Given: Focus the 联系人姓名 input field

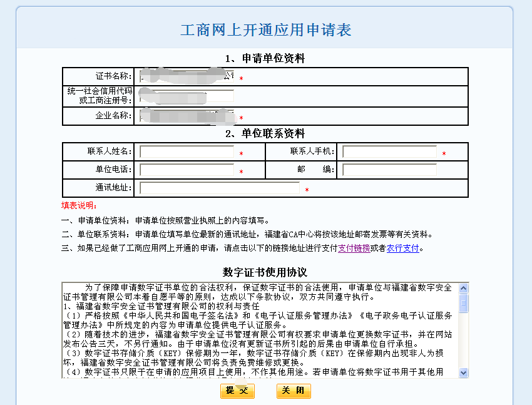Looking at the screenshot, I should pos(187,151).
